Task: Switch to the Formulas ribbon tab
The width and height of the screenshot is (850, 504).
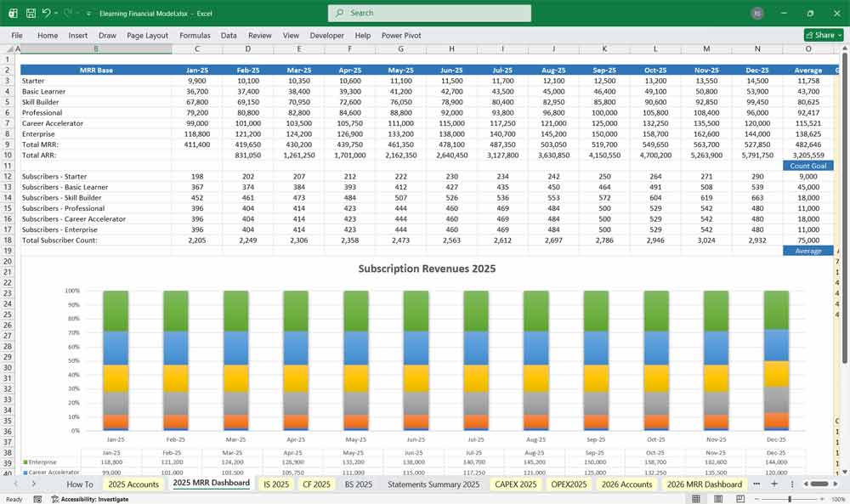Action: 195,35
